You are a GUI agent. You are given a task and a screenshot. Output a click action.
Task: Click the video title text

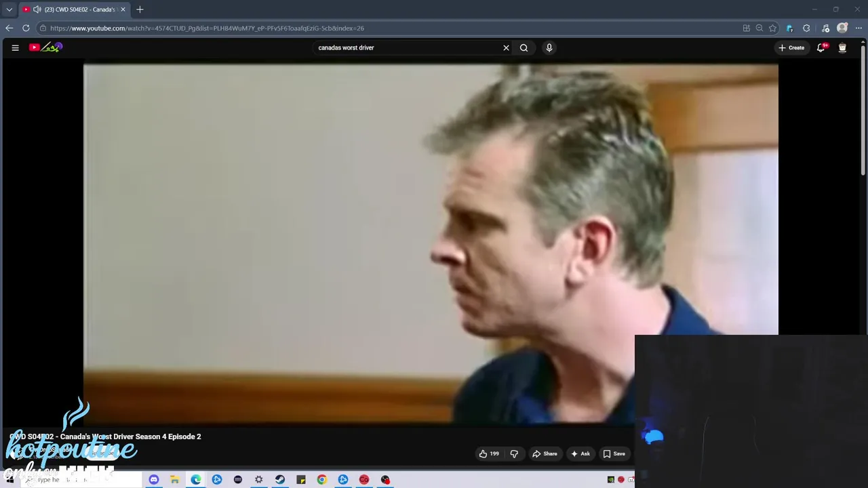[105, 436]
